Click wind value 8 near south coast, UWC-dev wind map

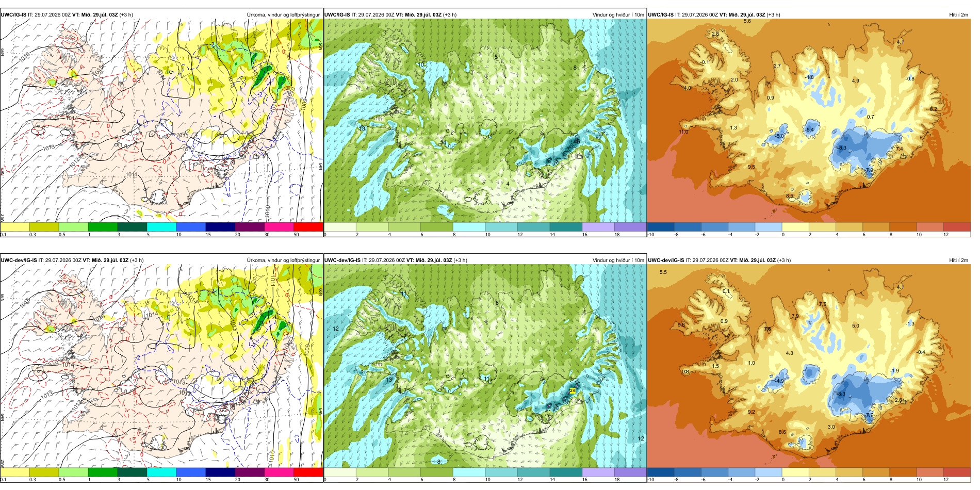coord(439,462)
